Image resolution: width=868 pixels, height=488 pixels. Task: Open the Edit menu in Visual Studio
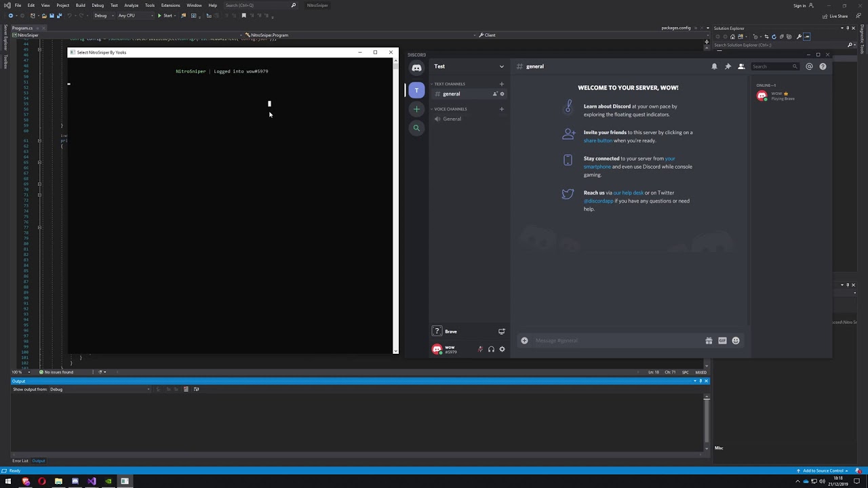[31, 5]
